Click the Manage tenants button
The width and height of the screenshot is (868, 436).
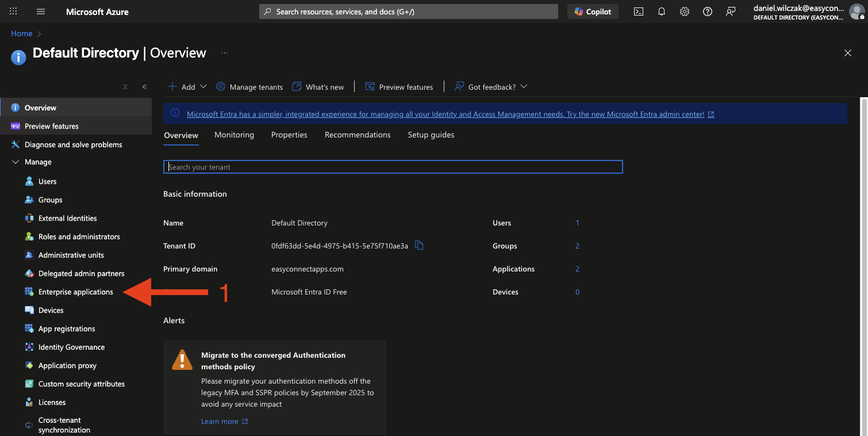(x=249, y=87)
